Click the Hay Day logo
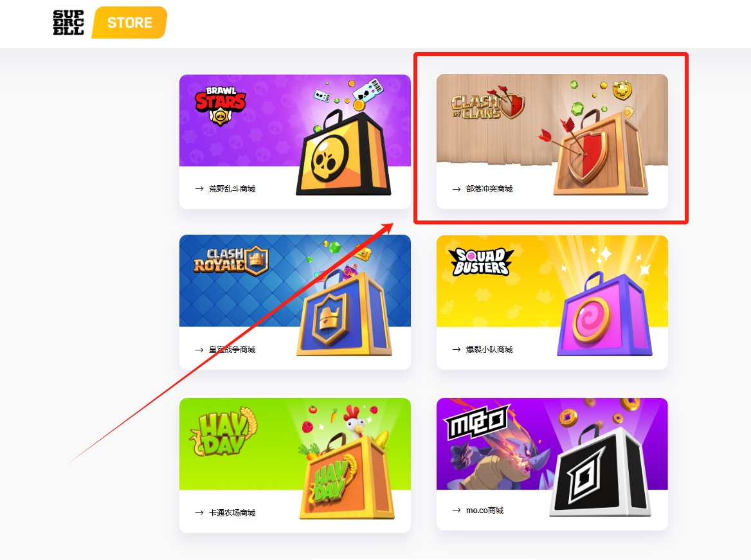 pyautogui.click(x=224, y=432)
